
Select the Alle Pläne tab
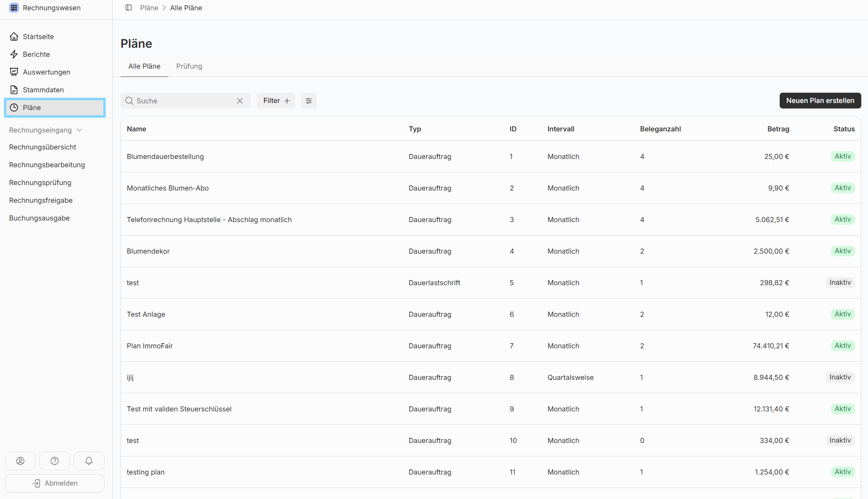144,66
